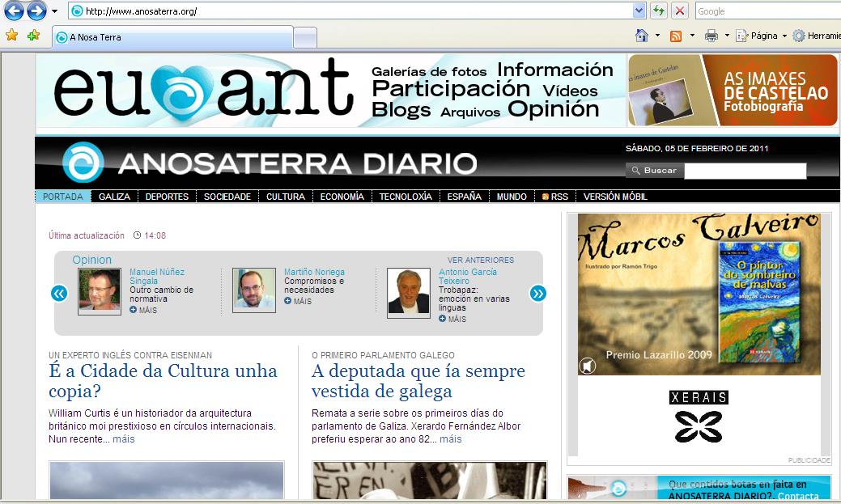841x504 pixels.
Task: Open headline É a Cidade da Cultura unha copia?
Action: click(x=163, y=381)
